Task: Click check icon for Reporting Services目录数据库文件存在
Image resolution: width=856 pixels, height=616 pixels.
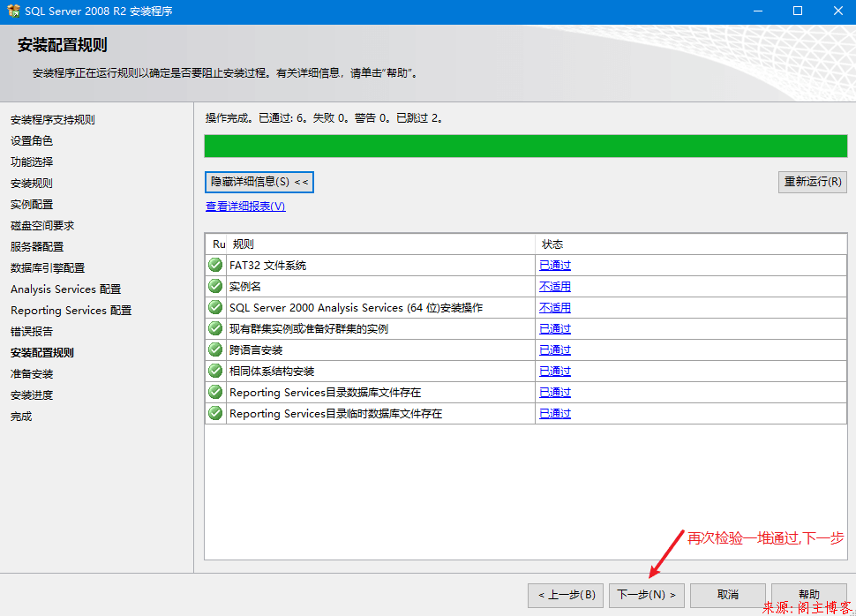Action: (x=215, y=393)
